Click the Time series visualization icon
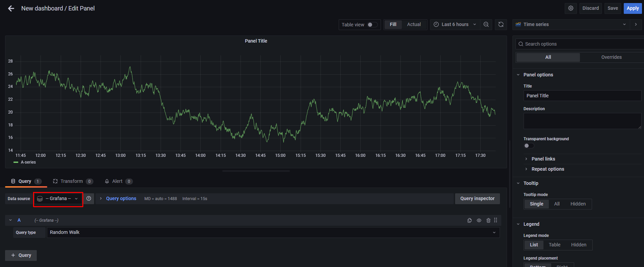 (x=518, y=25)
